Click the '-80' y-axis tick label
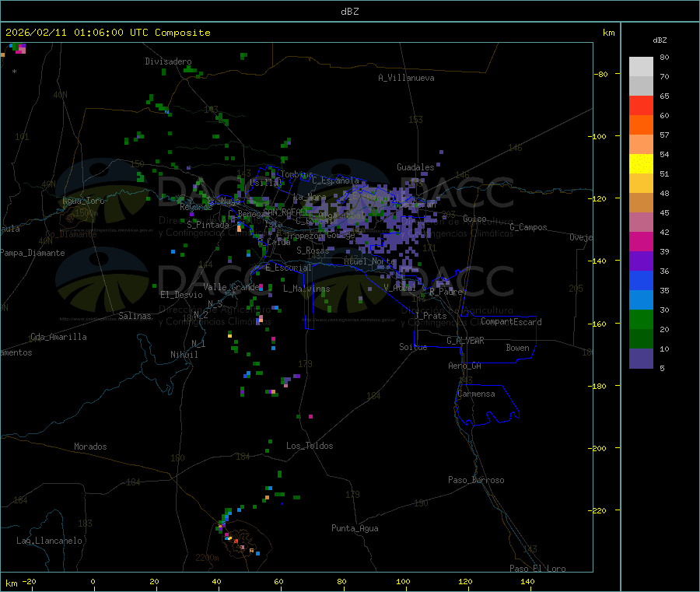This screenshot has width=700, height=592. click(600, 74)
